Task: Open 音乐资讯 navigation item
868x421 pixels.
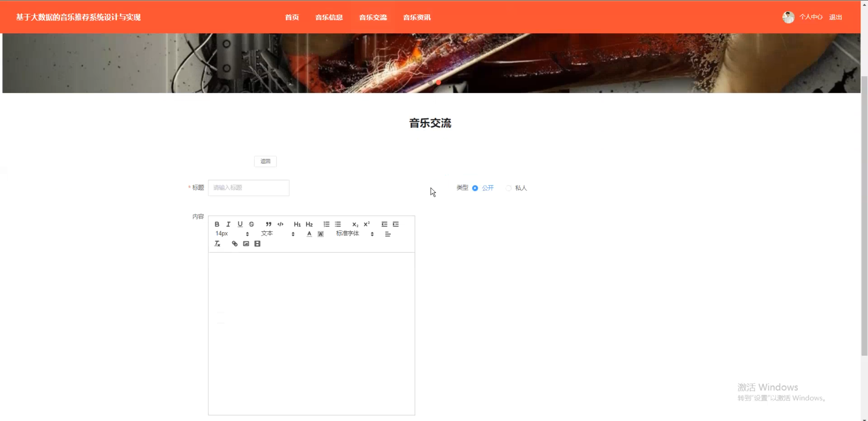Action: [x=417, y=17]
